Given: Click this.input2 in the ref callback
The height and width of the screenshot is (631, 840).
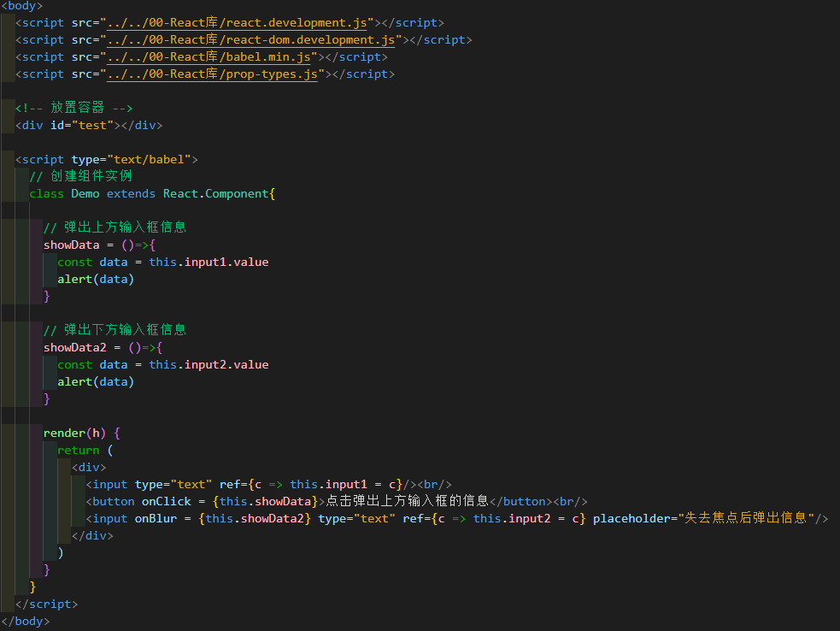Looking at the screenshot, I should tap(512, 518).
